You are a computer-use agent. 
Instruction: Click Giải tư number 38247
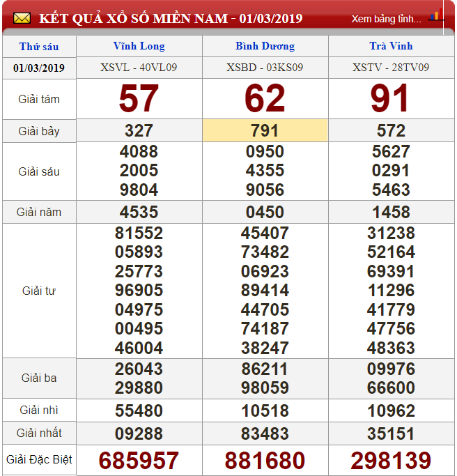265,348
